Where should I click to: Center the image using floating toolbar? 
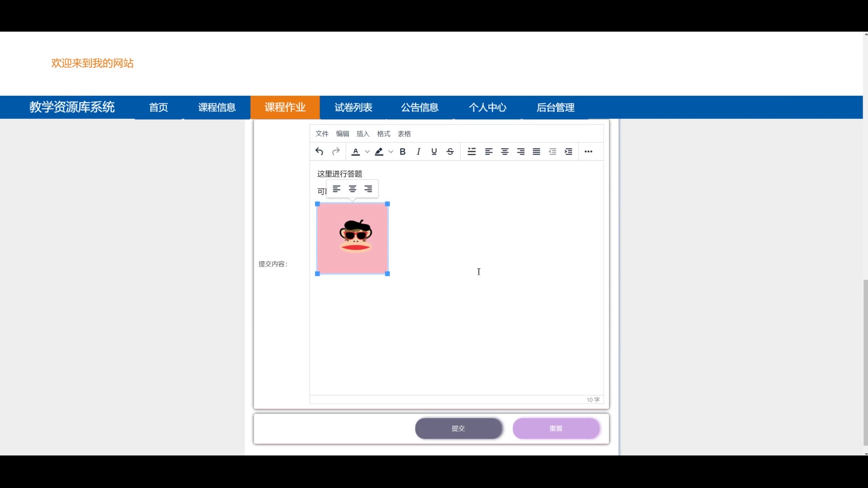point(353,189)
